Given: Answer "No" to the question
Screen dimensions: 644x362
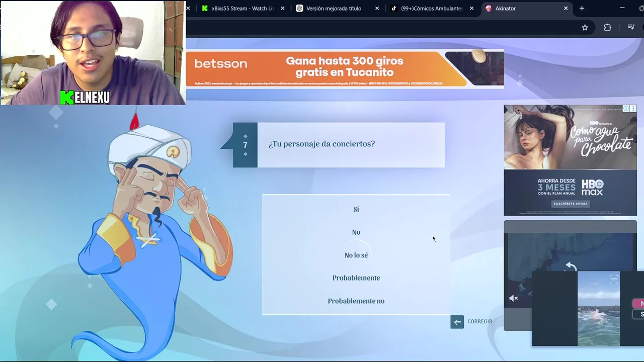Looking at the screenshot, I should coord(356,232).
